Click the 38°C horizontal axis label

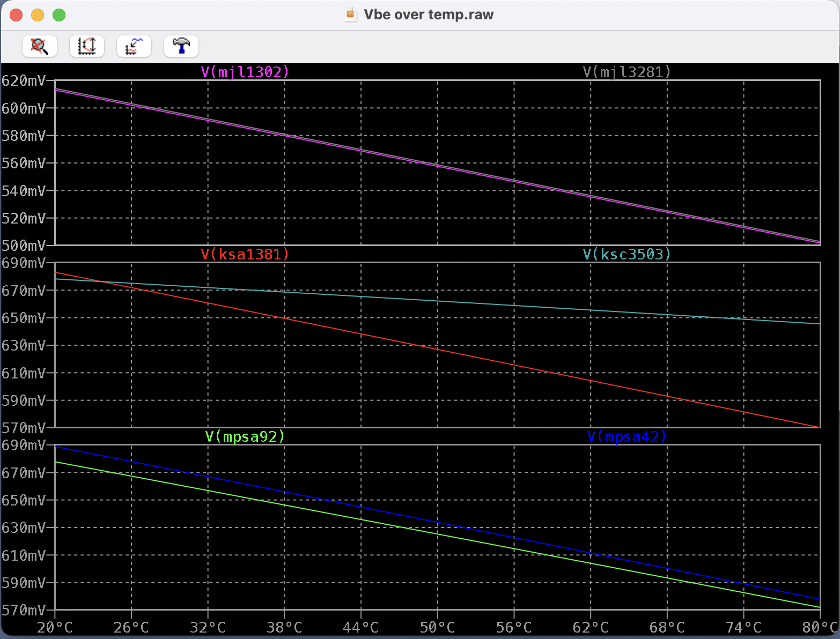tap(284, 627)
